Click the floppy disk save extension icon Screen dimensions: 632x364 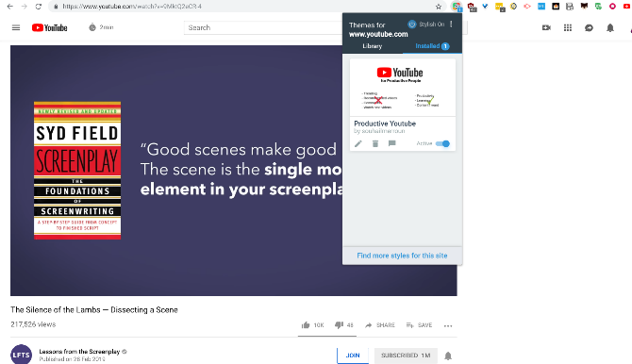570,7
